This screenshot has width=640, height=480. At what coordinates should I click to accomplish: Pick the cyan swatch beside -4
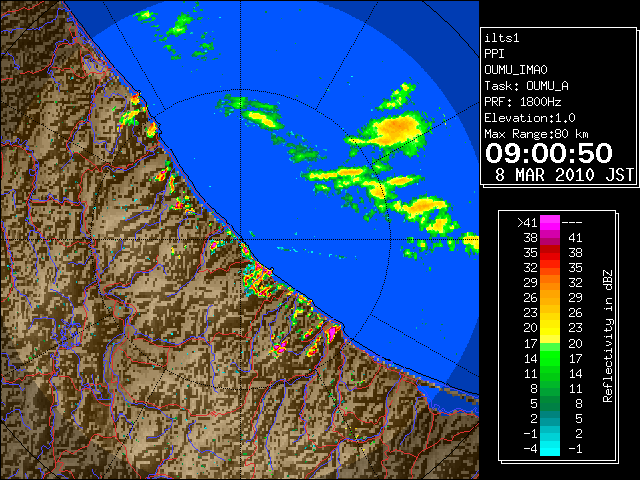tap(550, 449)
